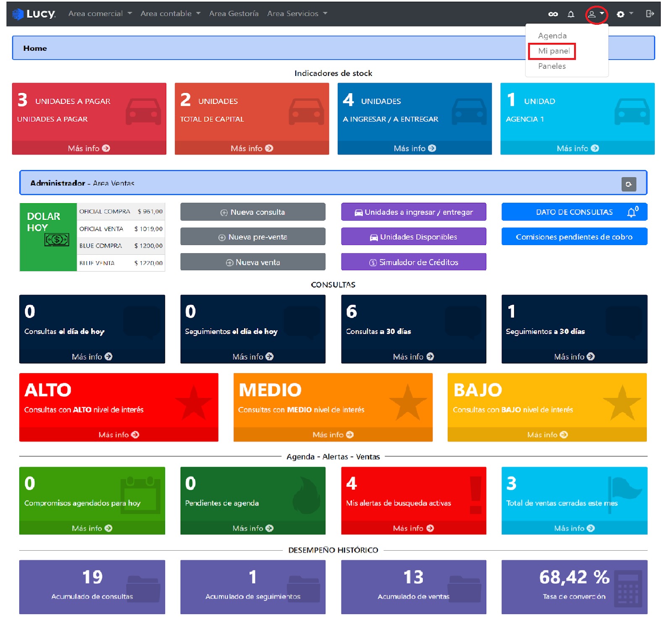
Task: Click Más info on Compromisos agendados para hoy
Action: click(92, 528)
